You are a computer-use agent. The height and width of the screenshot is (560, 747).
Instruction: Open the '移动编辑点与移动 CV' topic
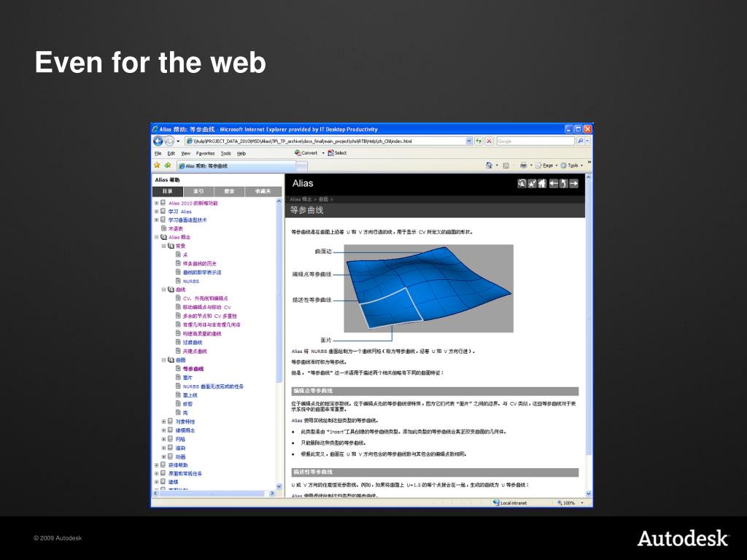206,307
